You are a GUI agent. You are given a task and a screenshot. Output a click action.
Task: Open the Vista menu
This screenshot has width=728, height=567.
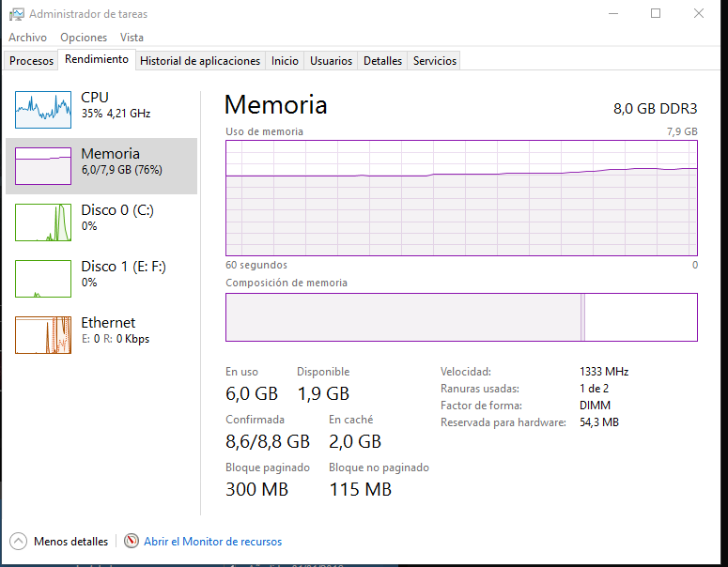[x=132, y=38]
